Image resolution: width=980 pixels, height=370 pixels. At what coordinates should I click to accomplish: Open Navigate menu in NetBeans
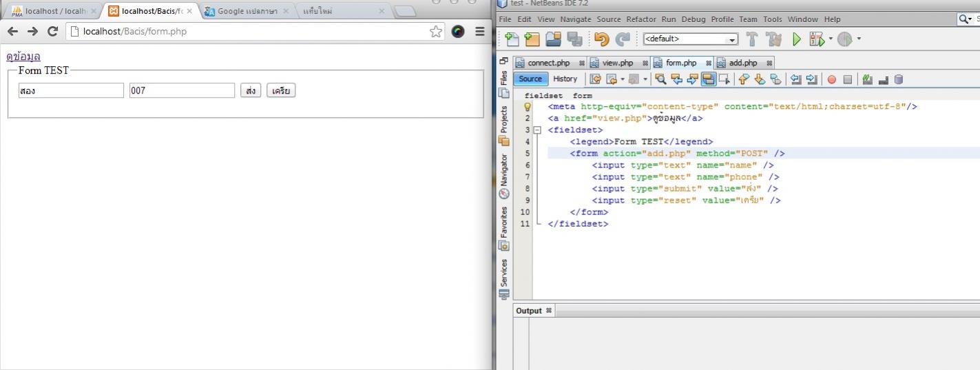(x=576, y=19)
